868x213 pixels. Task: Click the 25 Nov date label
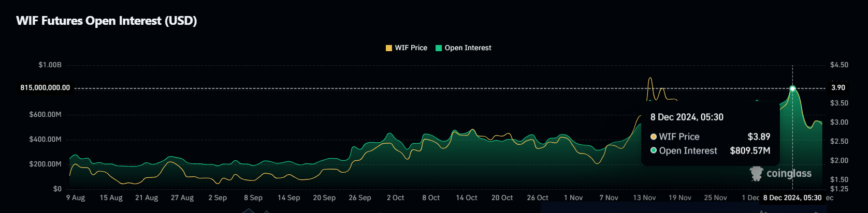[715, 197]
